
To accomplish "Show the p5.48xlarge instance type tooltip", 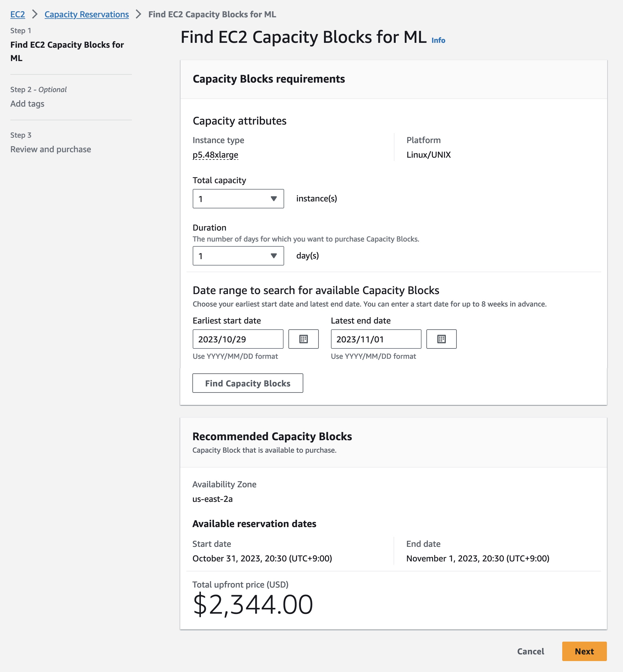I will pos(216,155).
